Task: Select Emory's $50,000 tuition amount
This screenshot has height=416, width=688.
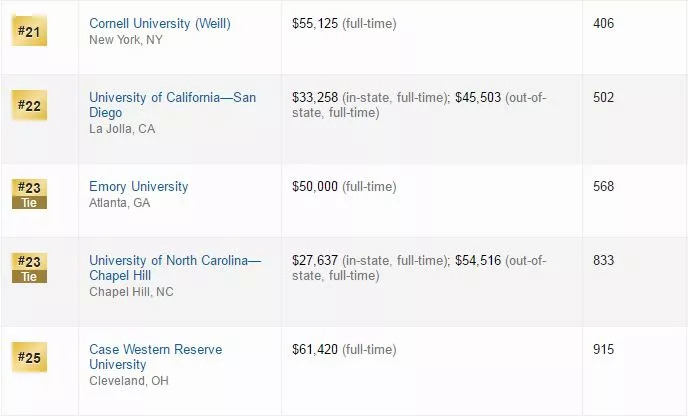Action: [315, 186]
